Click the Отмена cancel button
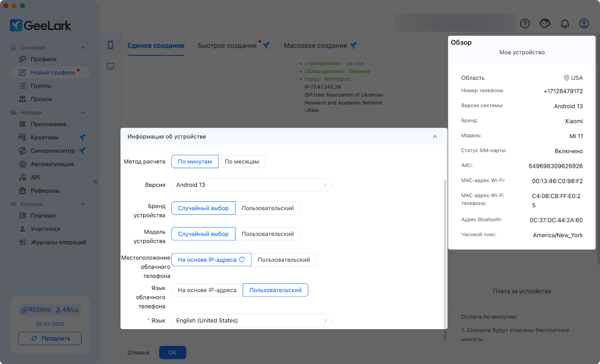 pos(138,352)
